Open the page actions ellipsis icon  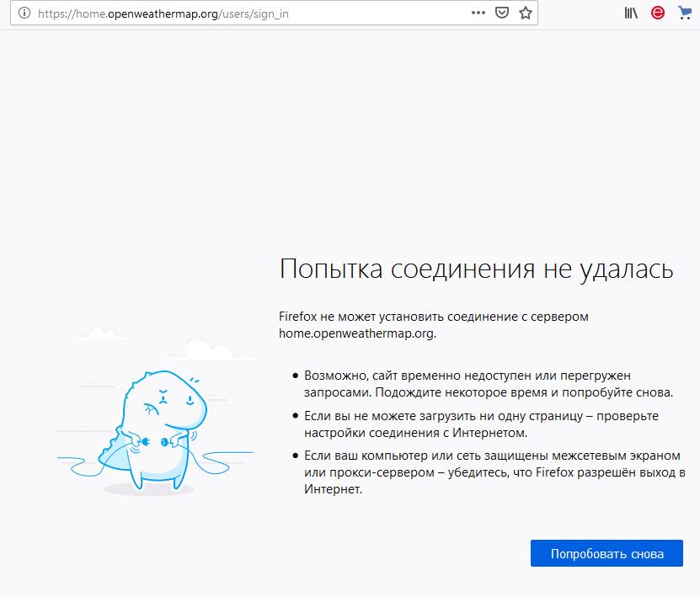478,13
